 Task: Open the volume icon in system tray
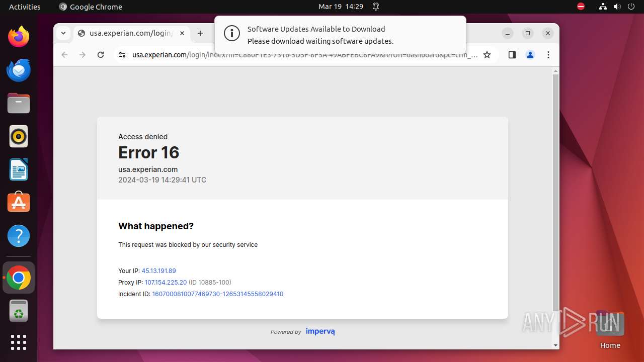617,7
